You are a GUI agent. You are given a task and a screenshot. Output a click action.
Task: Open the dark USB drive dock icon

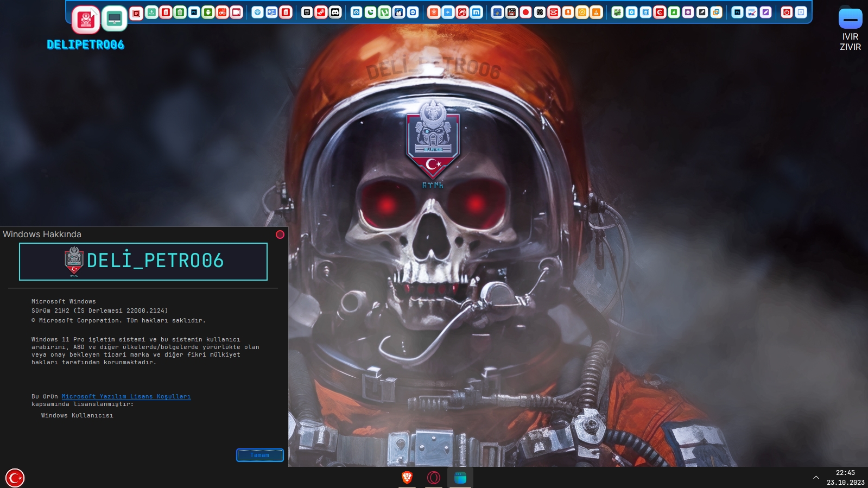[x=702, y=12]
